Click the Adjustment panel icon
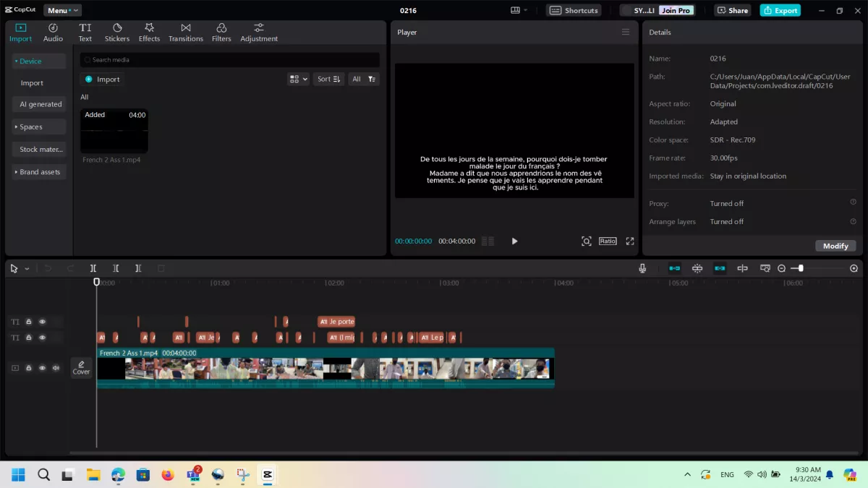This screenshot has width=868, height=488. (258, 31)
